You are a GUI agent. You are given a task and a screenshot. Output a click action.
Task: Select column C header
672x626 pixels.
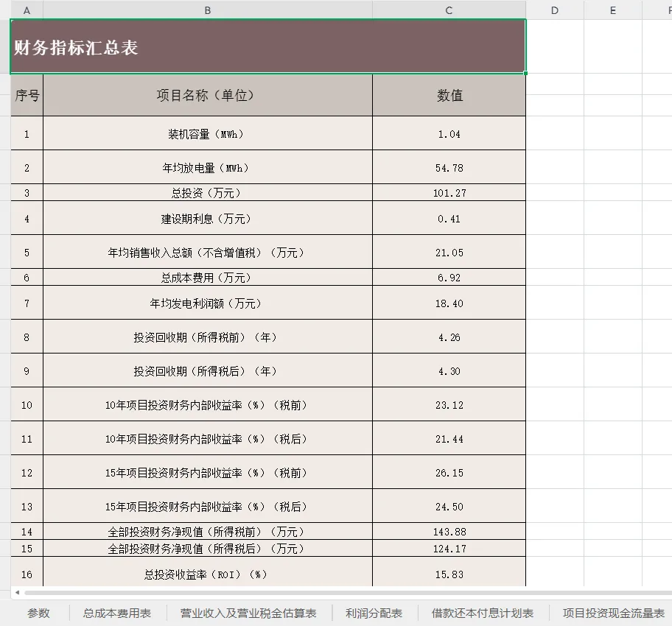[449, 10]
